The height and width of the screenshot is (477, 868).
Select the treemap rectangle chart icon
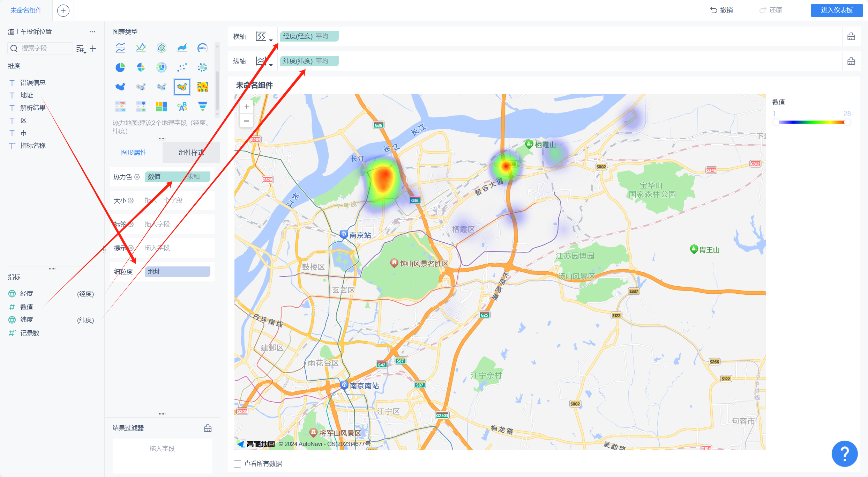point(161,107)
